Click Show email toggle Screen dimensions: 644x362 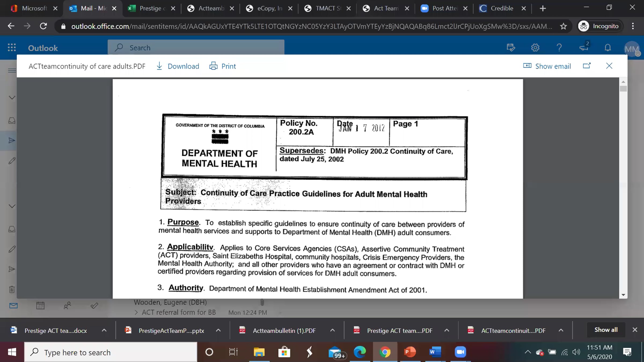tap(547, 66)
